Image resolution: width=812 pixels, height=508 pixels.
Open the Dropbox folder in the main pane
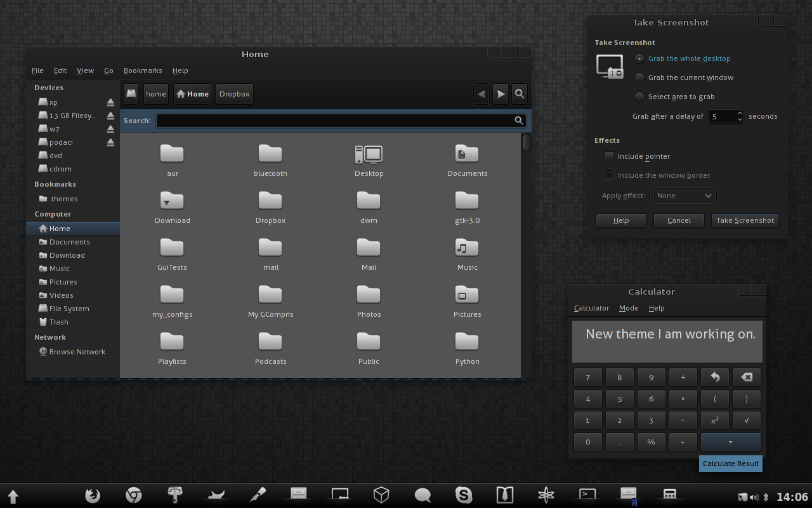(x=270, y=207)
